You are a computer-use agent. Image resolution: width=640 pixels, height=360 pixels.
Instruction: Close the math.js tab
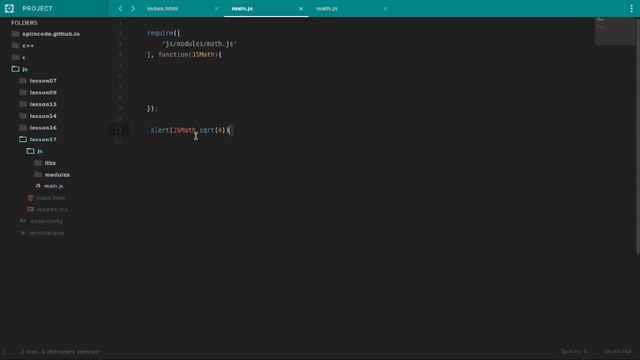[x=385, y=9]
